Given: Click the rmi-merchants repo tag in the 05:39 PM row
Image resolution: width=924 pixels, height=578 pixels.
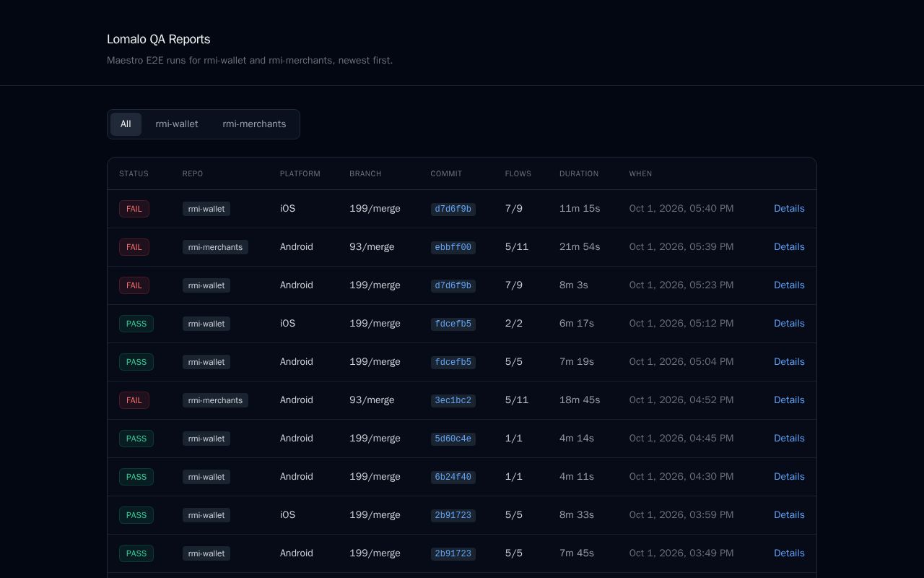Looking at the screenshot, I should (x=215, y=247).
